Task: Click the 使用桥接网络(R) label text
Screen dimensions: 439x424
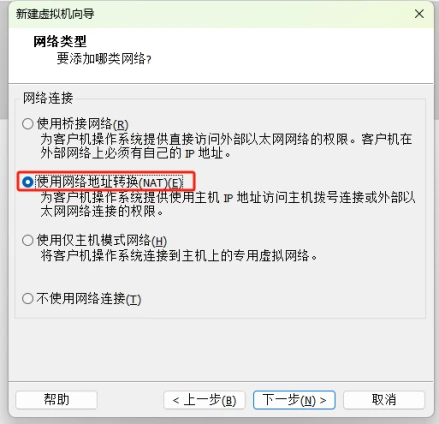Action: tap(83, 124)
